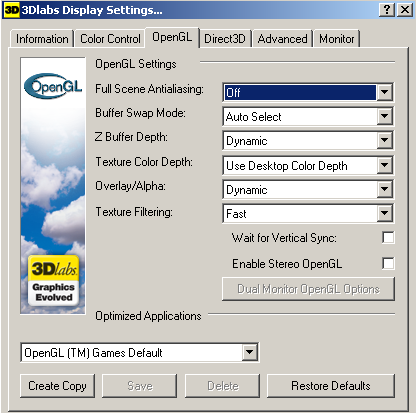Go to the Advanced tab
This screenshot has height=413, width=416.
pos(282,39)
